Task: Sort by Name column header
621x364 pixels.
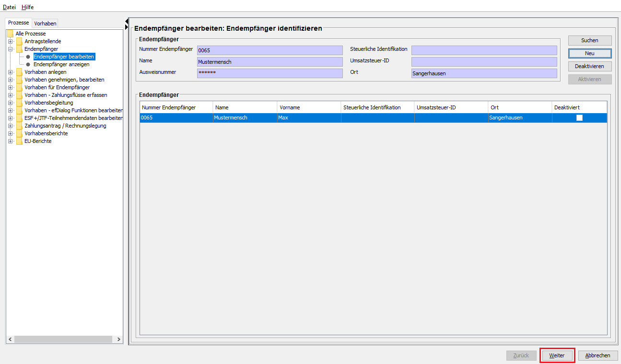Action: pos(245,107)
